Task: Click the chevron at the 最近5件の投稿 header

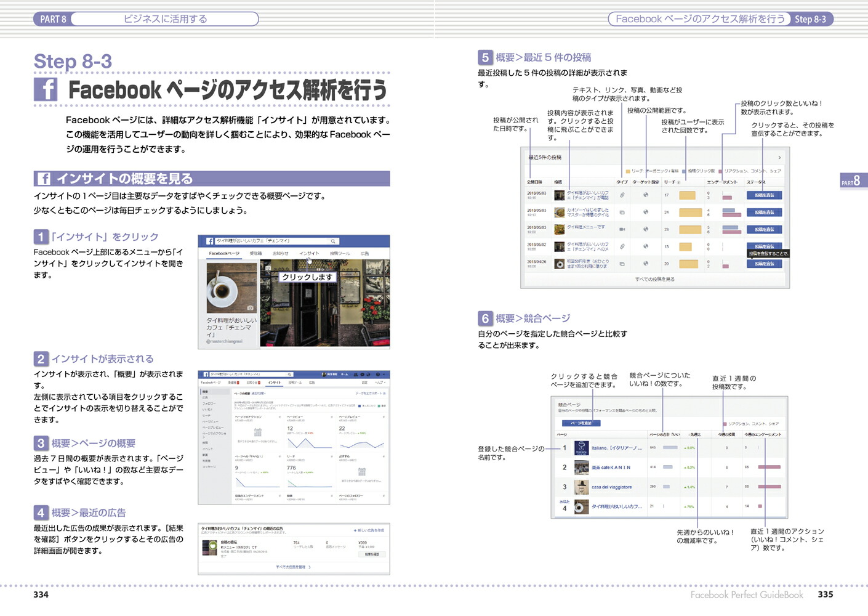Action: point(779,158)
